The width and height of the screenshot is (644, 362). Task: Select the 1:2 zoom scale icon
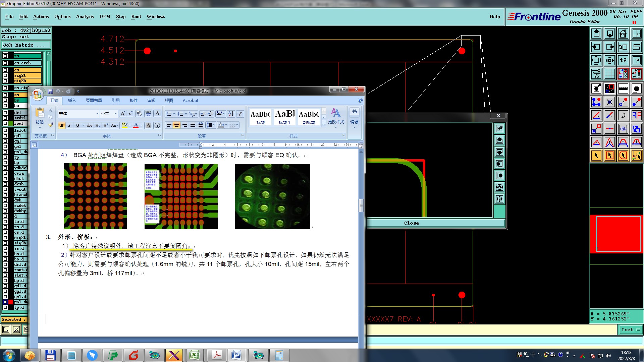coord(623,60)
